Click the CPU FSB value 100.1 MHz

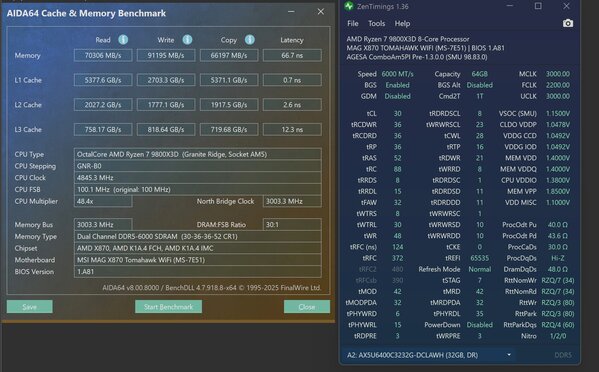click(198, 190)
